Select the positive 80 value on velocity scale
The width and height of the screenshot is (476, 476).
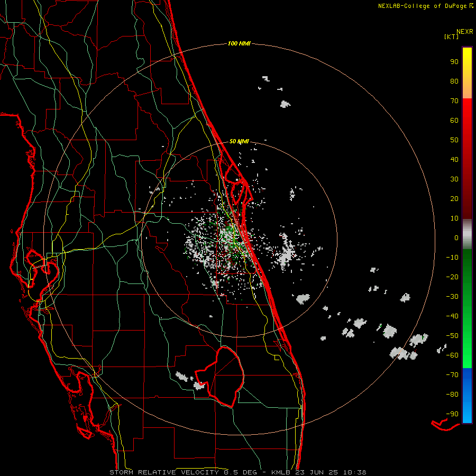[454, 81]
